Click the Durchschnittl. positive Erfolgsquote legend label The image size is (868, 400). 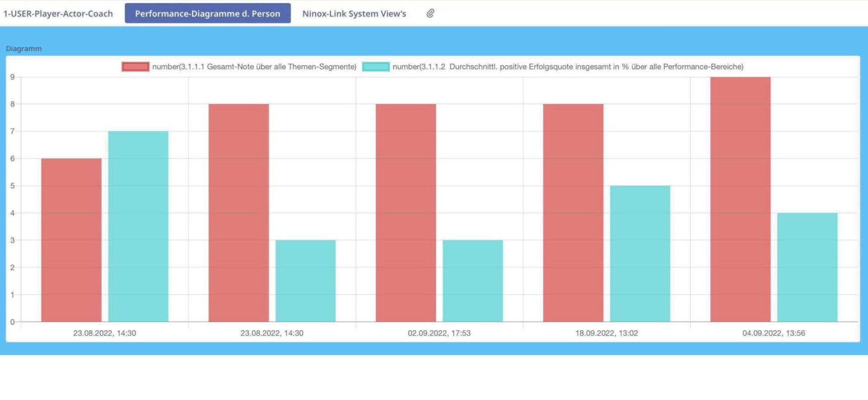click(568, 67)
